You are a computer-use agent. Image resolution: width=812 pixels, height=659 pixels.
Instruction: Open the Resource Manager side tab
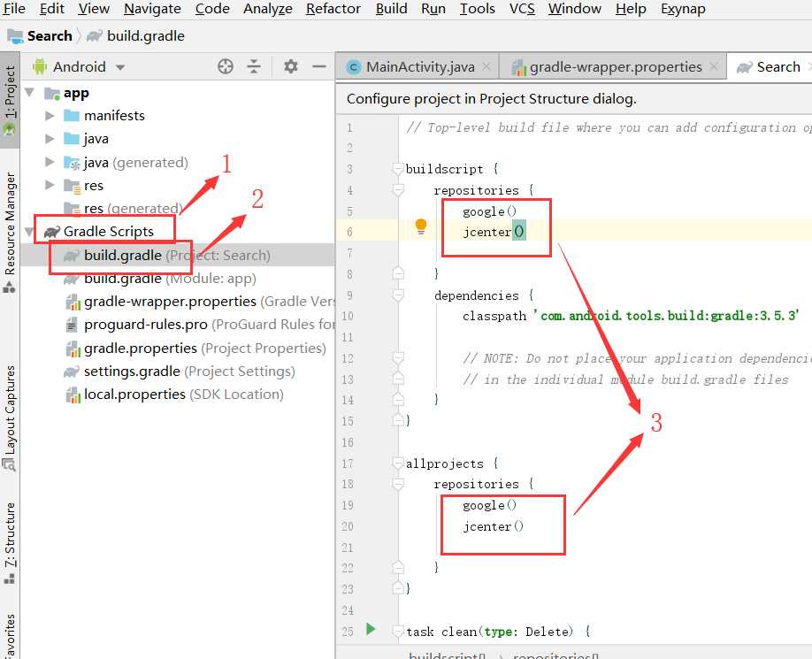point(10,233)
